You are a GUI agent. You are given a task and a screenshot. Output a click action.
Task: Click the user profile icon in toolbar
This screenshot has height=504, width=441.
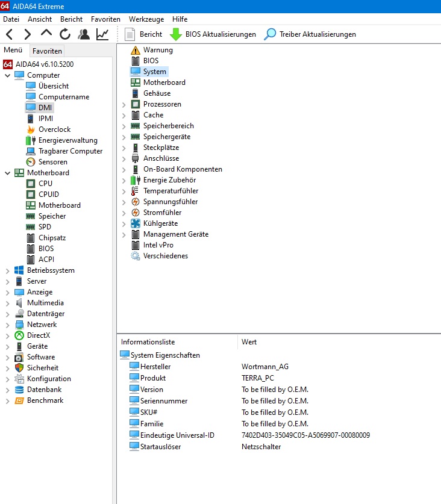pos(84,34)
